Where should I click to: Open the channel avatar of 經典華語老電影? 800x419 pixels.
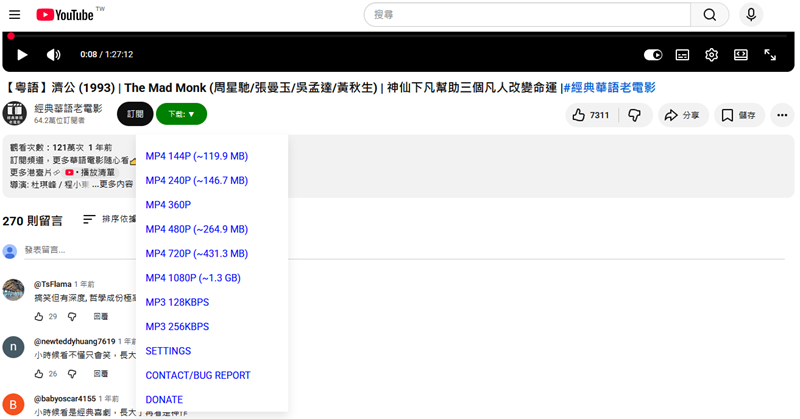tap(15, 113)
